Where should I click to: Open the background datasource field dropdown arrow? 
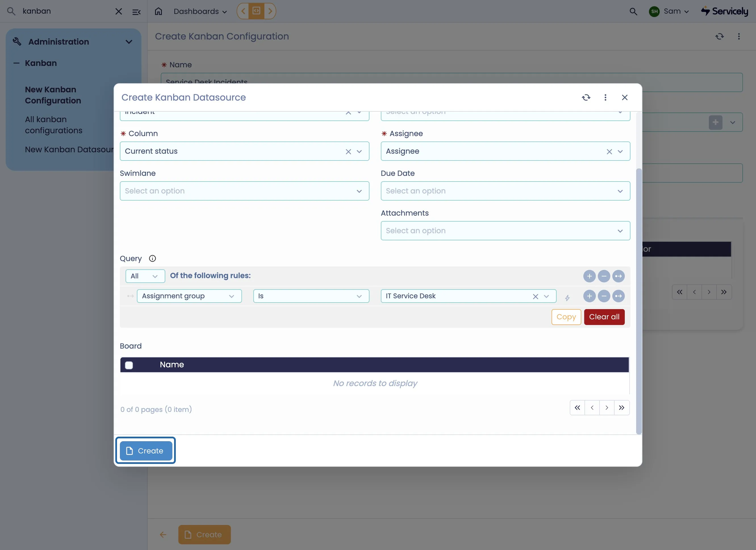[x=732, y=122]
